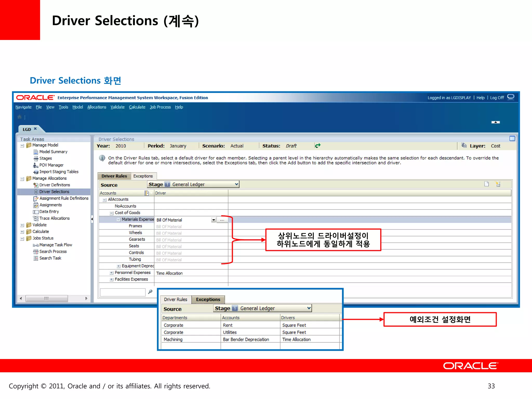
Task: Click the home icon below Navigate menu
Action: 19,117
